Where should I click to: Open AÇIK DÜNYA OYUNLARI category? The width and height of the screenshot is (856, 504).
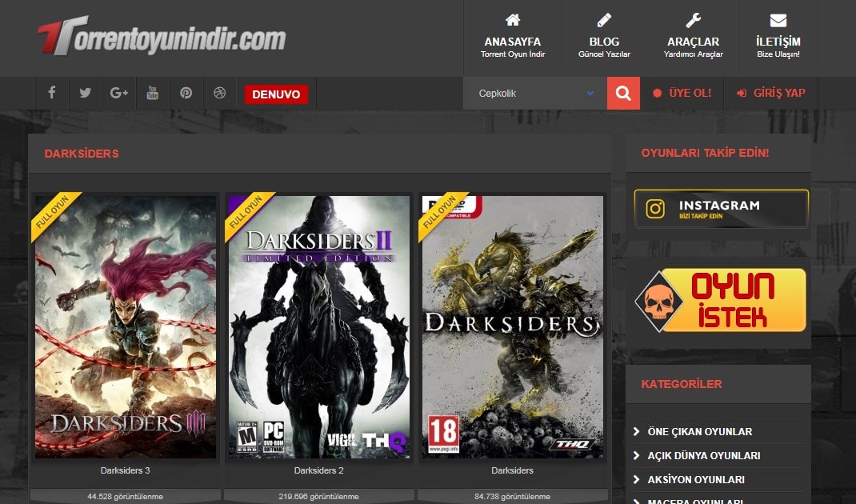704,455
